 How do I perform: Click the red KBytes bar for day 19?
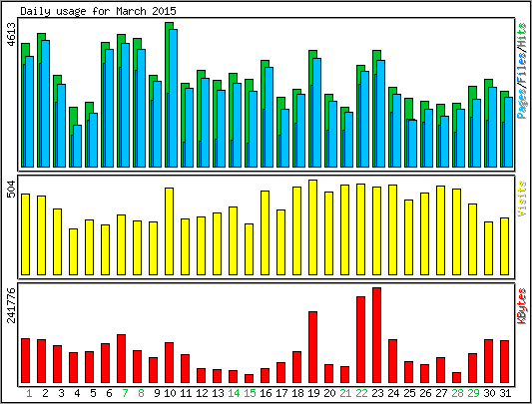pos(312,347)
